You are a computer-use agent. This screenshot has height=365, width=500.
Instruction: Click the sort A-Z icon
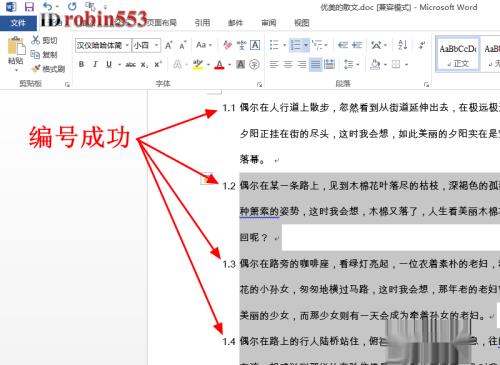click(403, 45)
